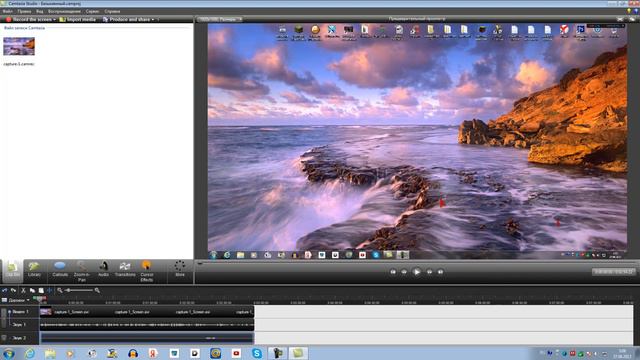Open the Zoom-n-Pan tab
Image resolution: width=640 pixels, height=360 pixels.
82,271
